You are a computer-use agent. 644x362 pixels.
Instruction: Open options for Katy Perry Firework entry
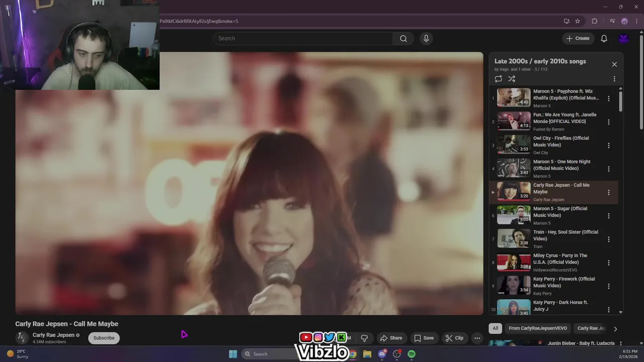(609, 286)
